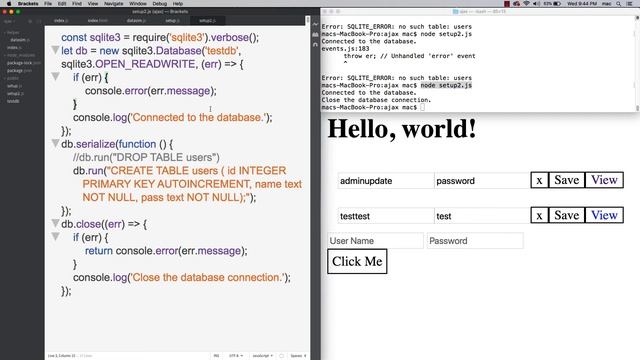Click volume speaker icon in menu bar
Viewport: 640px width, 360px height.
pos(536,3)
